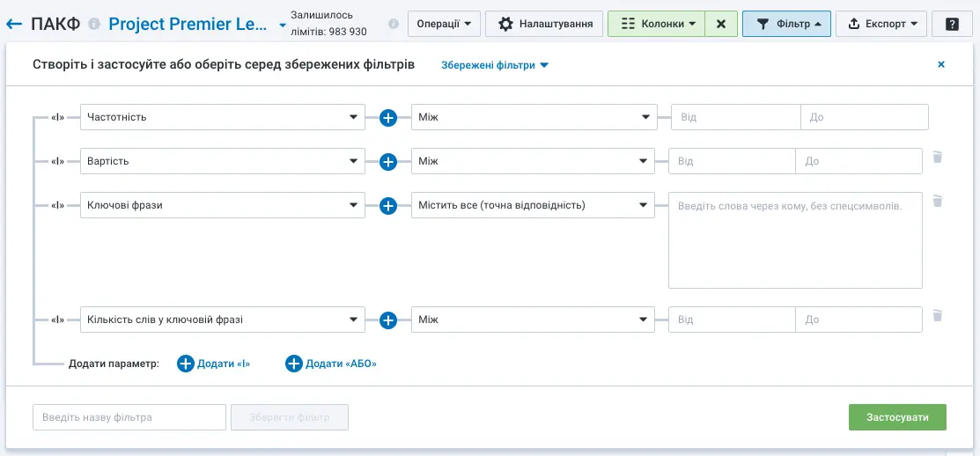Click plus icon next to Частотність
The height and width of the screenshot is (456, 980).
click(388, 117)
